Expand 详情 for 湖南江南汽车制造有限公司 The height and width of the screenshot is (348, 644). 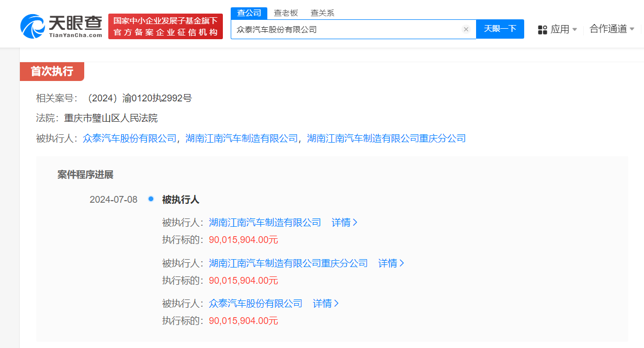click(x=344, y=222)
